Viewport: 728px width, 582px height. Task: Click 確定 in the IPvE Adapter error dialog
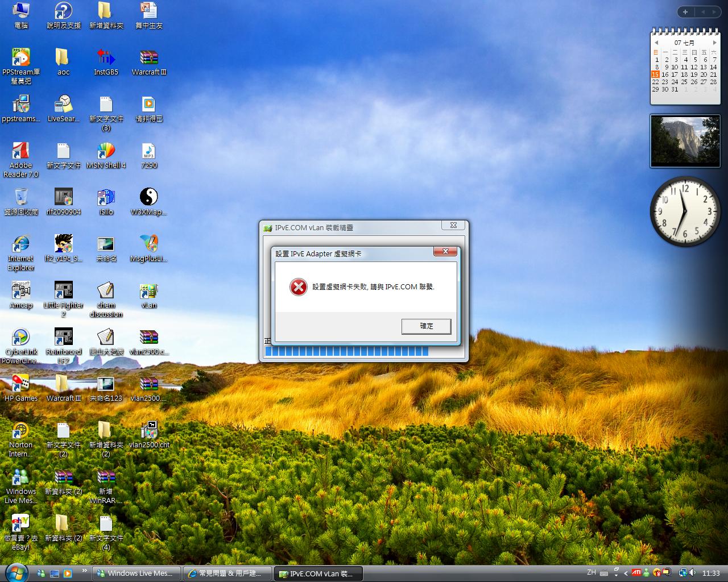point(426,326)
